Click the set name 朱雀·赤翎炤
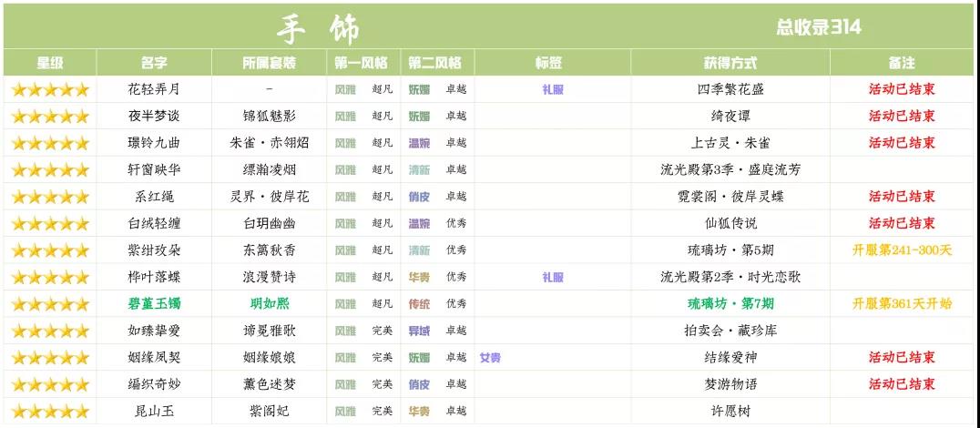 270,143
